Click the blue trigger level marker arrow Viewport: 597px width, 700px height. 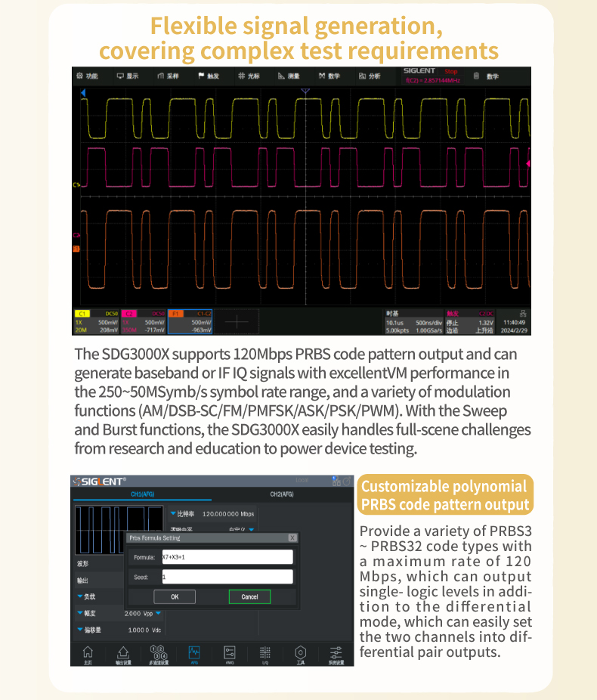click(x=83, y=92)
